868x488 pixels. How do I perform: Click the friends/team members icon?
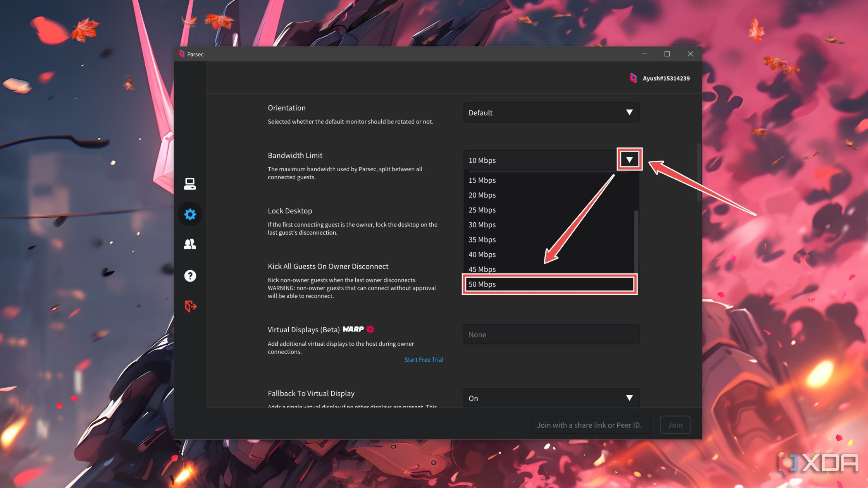(x=190, y=244)
